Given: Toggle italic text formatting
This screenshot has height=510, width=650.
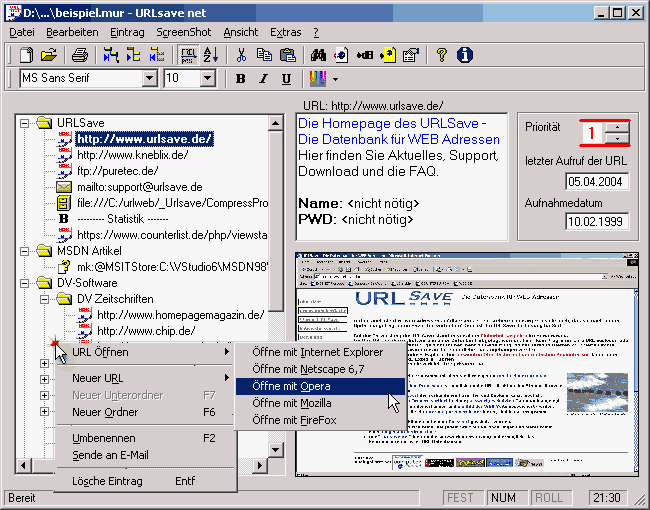Looking at the screenshot, I should click(264, 79).
